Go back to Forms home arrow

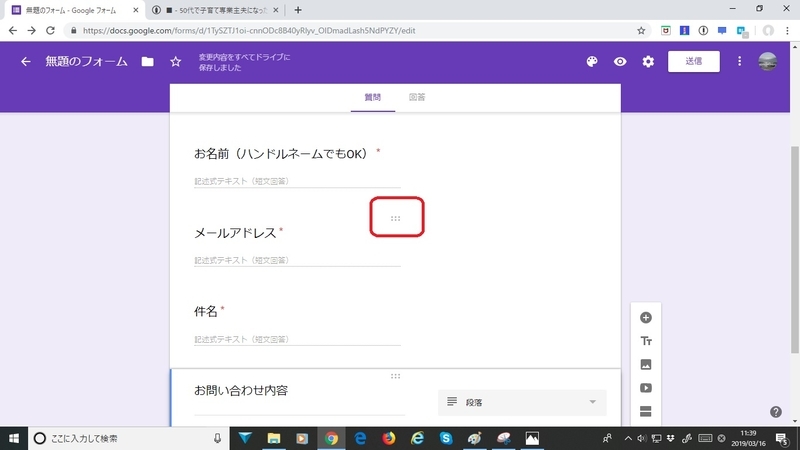click(26, 62)
